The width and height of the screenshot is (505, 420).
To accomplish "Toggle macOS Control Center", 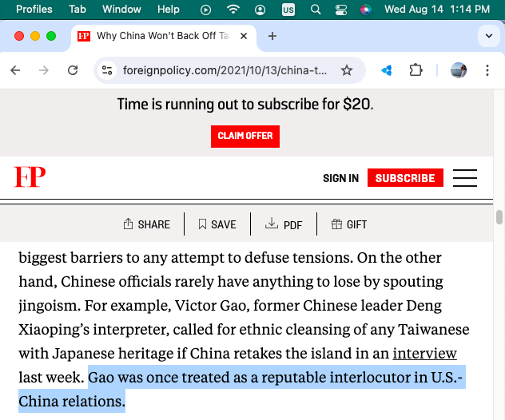I will pos(341,10).
